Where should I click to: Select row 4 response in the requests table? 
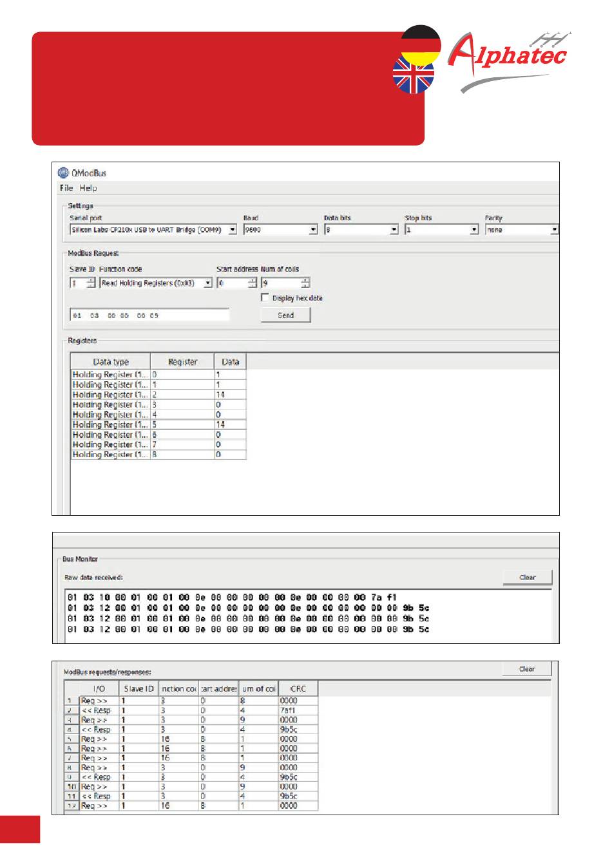pos(191,730)
